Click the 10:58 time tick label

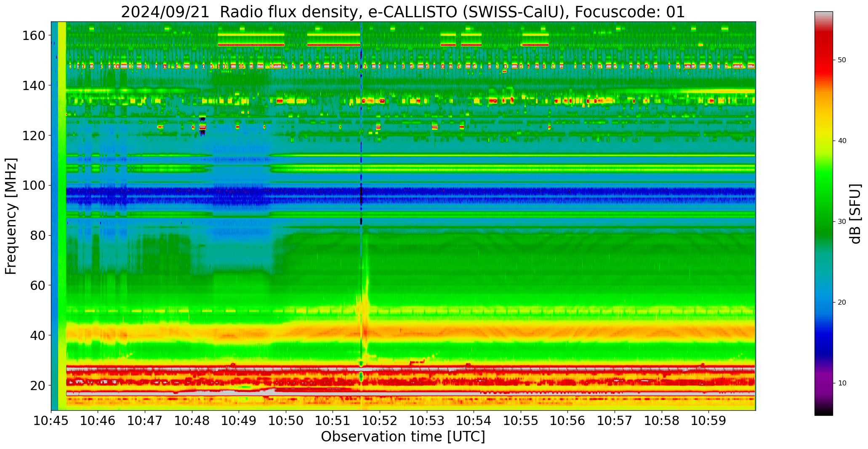click(x=662, y=420)
